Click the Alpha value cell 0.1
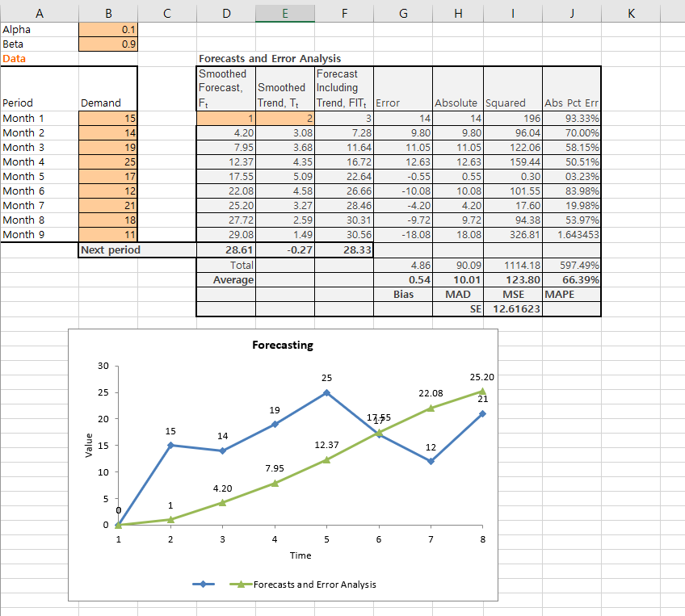Image resolution: width=685 pixels, height=616 pixels. tap(108, 30)
